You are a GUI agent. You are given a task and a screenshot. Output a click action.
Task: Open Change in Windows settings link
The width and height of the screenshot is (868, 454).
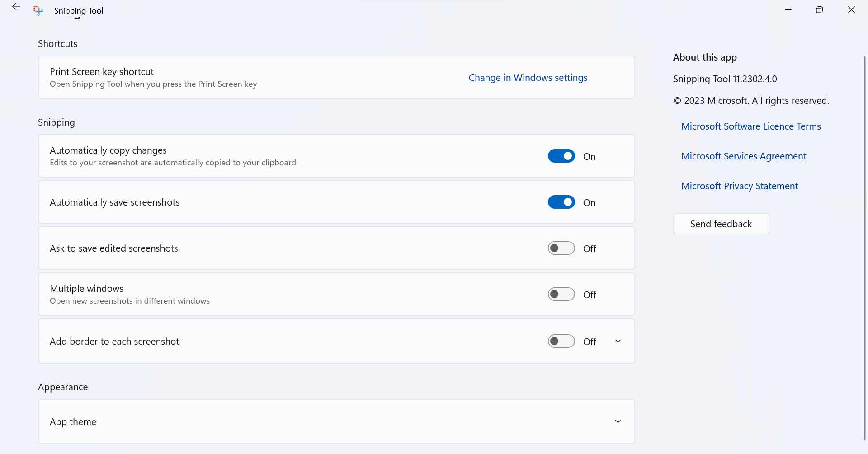tap(528, 77)
